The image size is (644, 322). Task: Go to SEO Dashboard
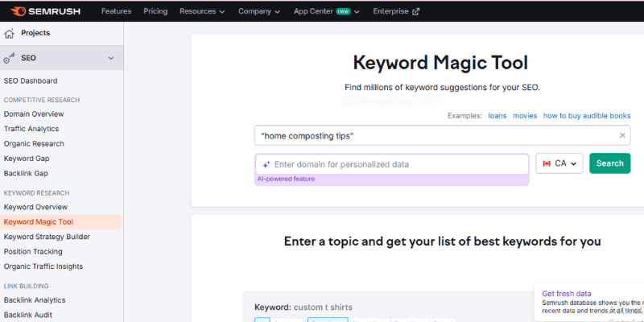click(31, 81)
